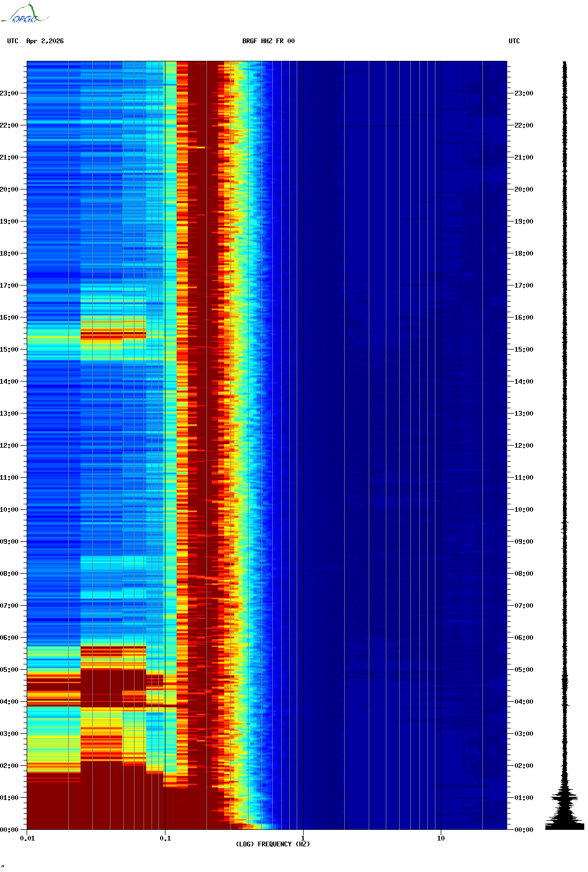This screenshot has height=872, width=588.
Task: Click the 09:00 time label on right axis
Action: [x=523, y=542]
